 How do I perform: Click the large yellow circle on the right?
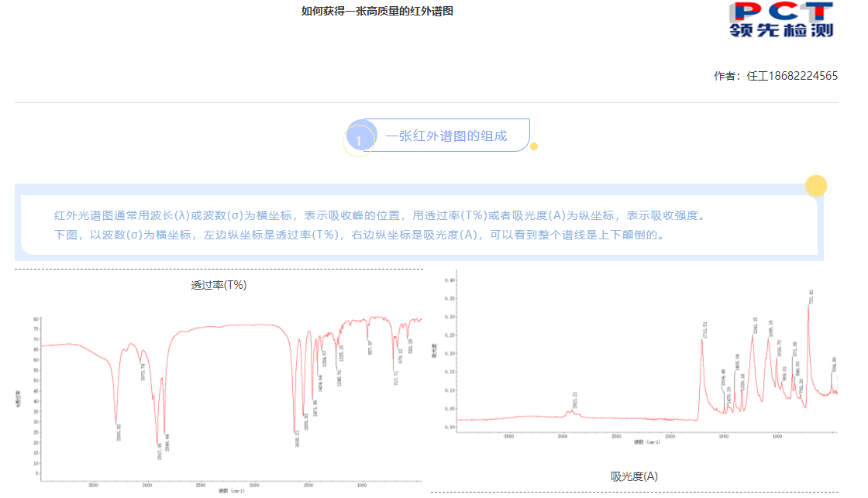815,186
